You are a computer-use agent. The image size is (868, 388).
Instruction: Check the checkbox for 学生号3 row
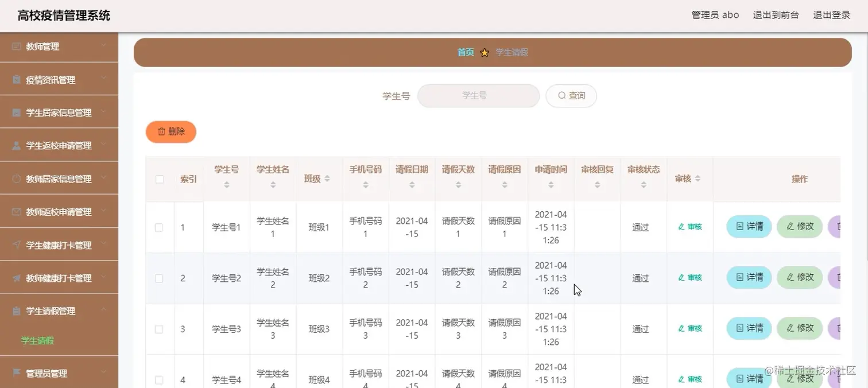[x=160, y=328]
